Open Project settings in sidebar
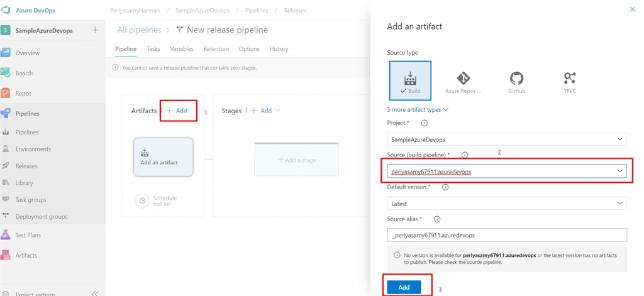 coord(35,294)
